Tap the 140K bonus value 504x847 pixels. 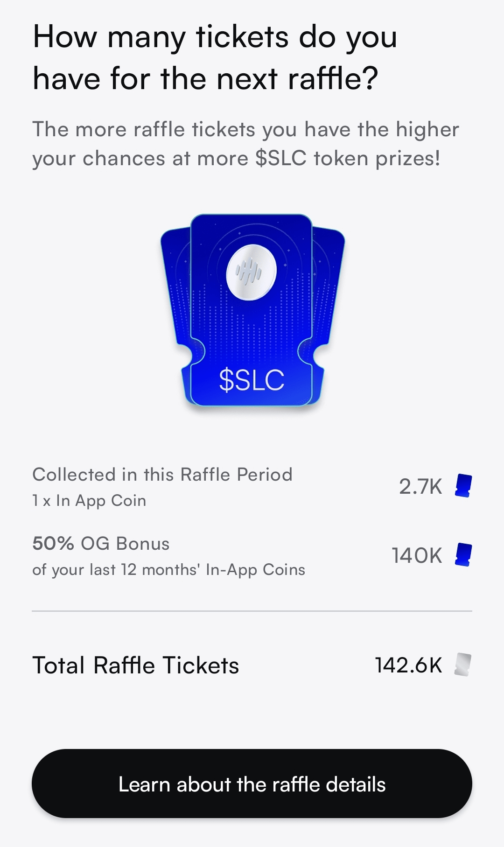[417, 555]
